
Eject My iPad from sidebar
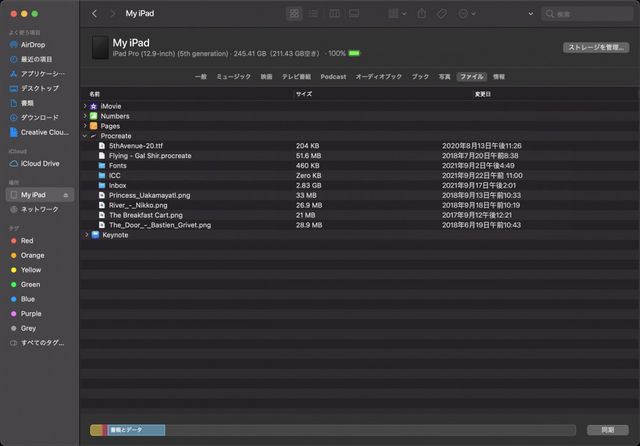tap(66, 195)
